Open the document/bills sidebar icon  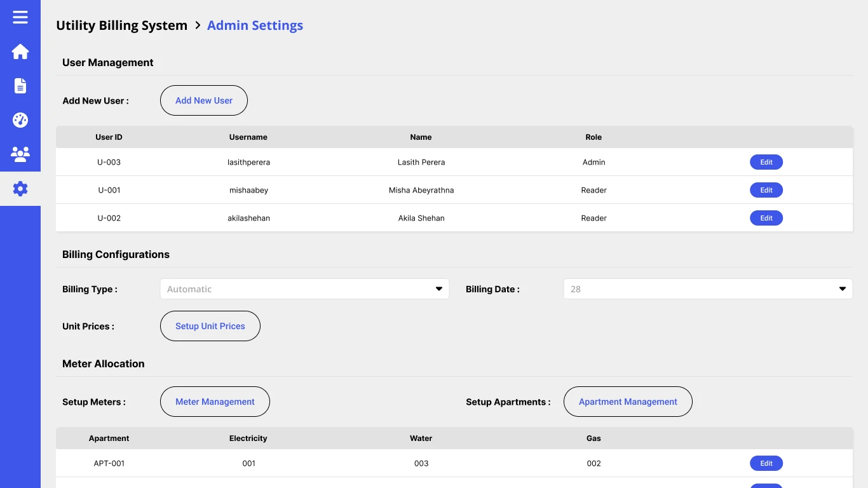click(20, 86)
